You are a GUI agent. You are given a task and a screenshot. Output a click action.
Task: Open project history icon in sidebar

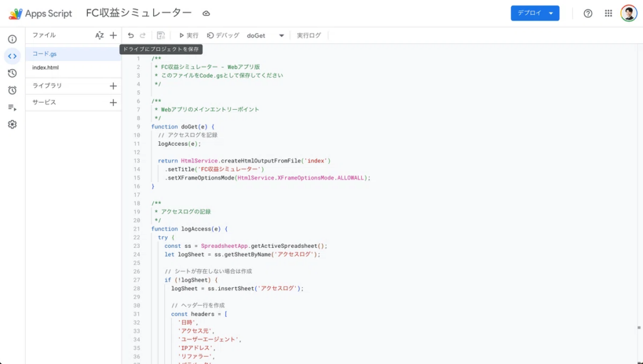pos(12,73)
